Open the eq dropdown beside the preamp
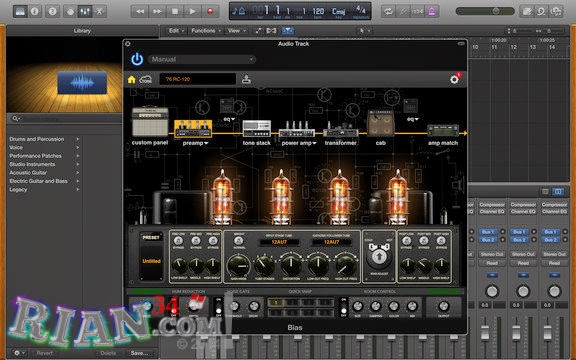This screenshot has height=360, width=576. tap(229, 119)
